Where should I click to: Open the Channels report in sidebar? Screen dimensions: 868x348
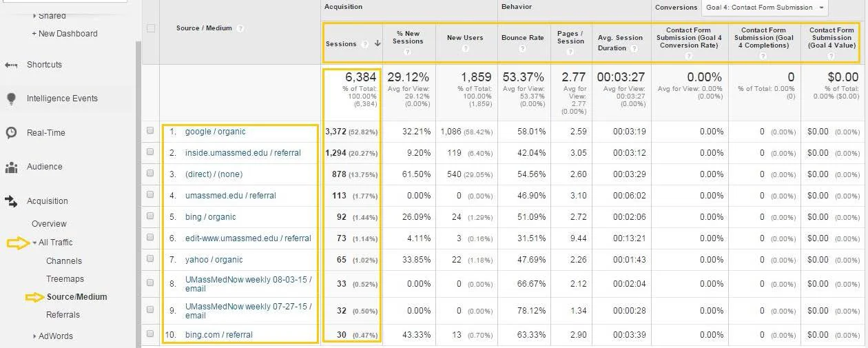point(64,261)
